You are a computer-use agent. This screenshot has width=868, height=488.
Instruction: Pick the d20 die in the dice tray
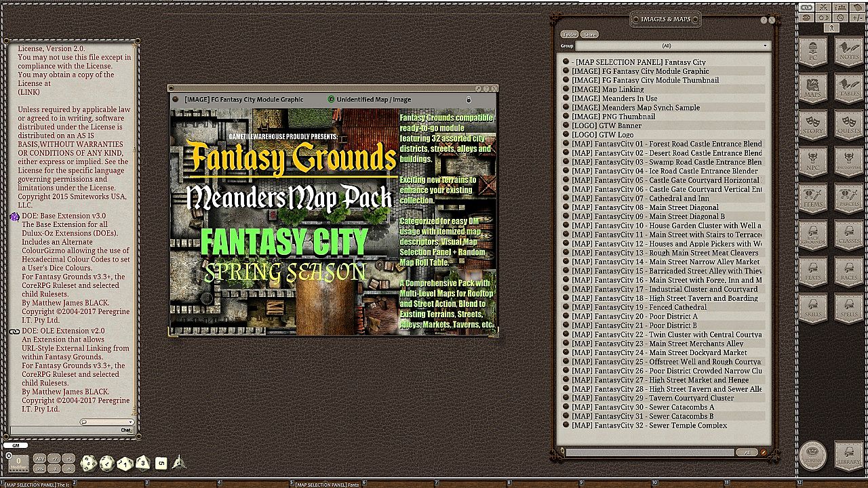(88, 463)
